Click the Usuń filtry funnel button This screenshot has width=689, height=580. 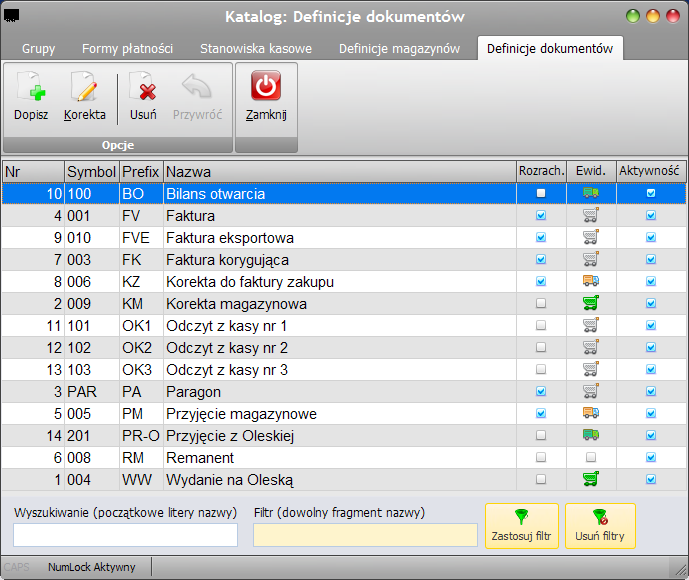(600, 526)
